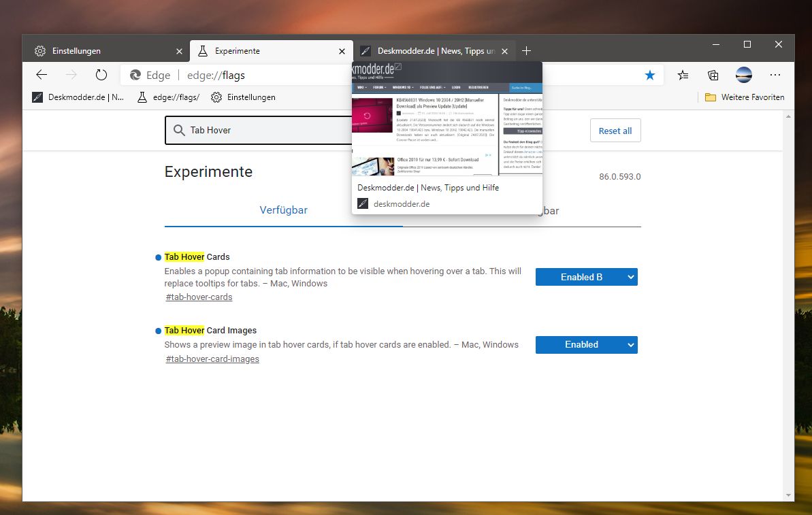
Task: Reload the page with refresh icon
Action: (101, 75)
